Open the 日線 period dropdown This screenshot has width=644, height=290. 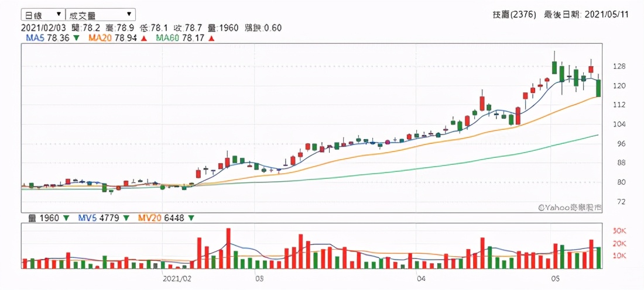[43, 15]
